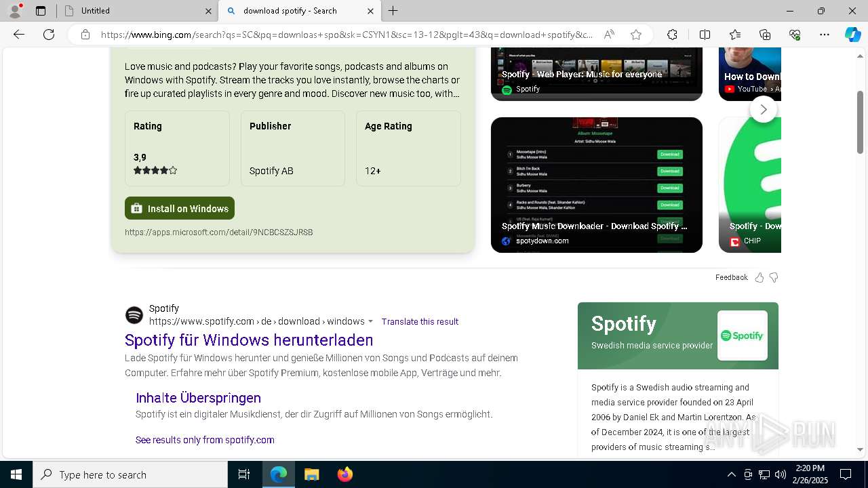View site information lock icon
Viewport: 868px width, 488px height.
pos(85,35)
